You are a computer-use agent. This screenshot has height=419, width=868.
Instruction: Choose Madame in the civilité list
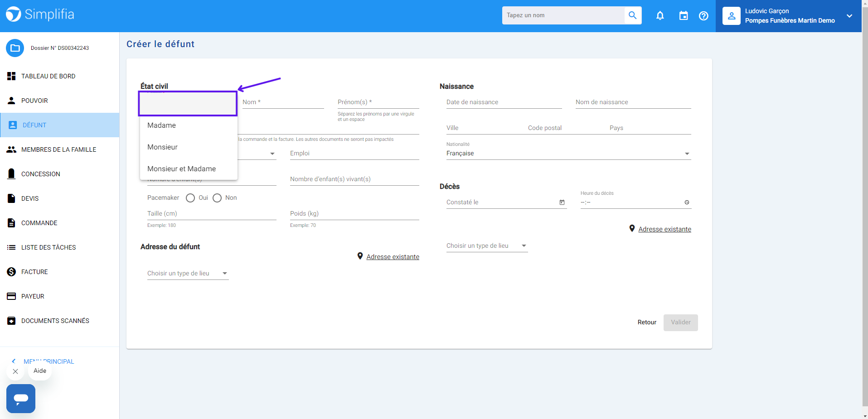[x=189, y=125]
